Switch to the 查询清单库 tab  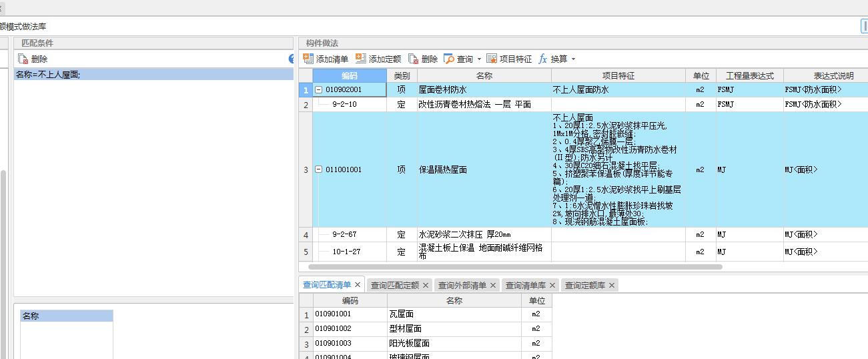click(526, 285)
